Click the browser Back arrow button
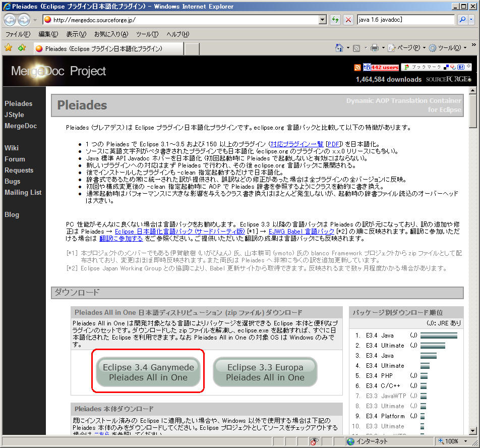 coord(10,20)
